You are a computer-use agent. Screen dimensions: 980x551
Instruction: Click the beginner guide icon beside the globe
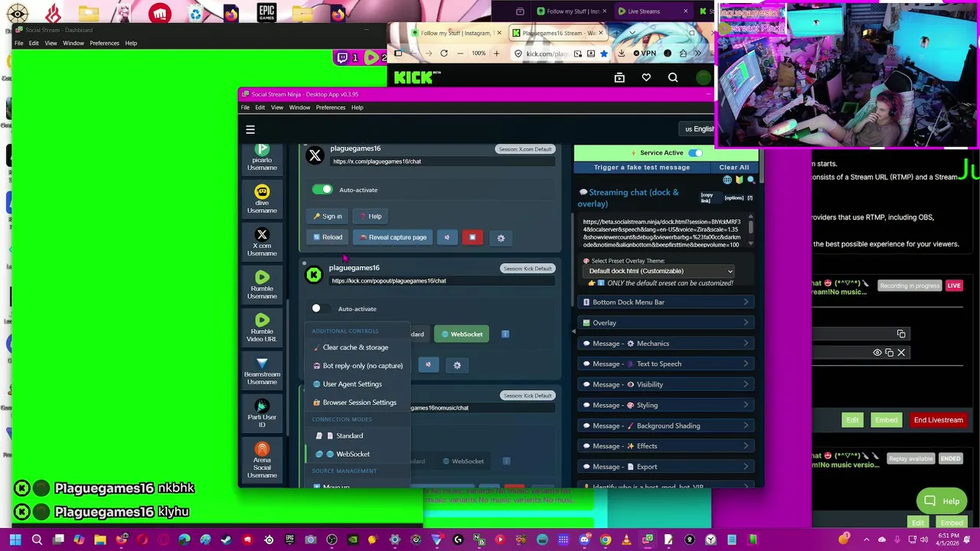click(x=739, y=180)
